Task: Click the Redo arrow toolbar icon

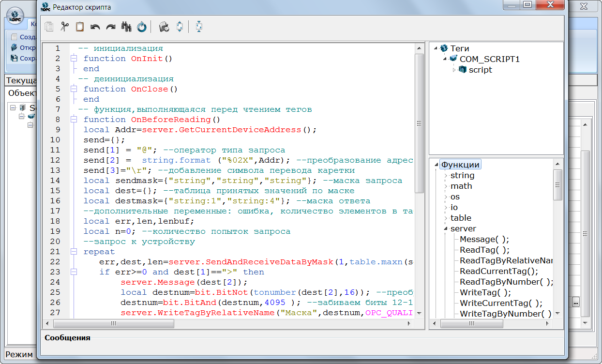Action: 111,27
